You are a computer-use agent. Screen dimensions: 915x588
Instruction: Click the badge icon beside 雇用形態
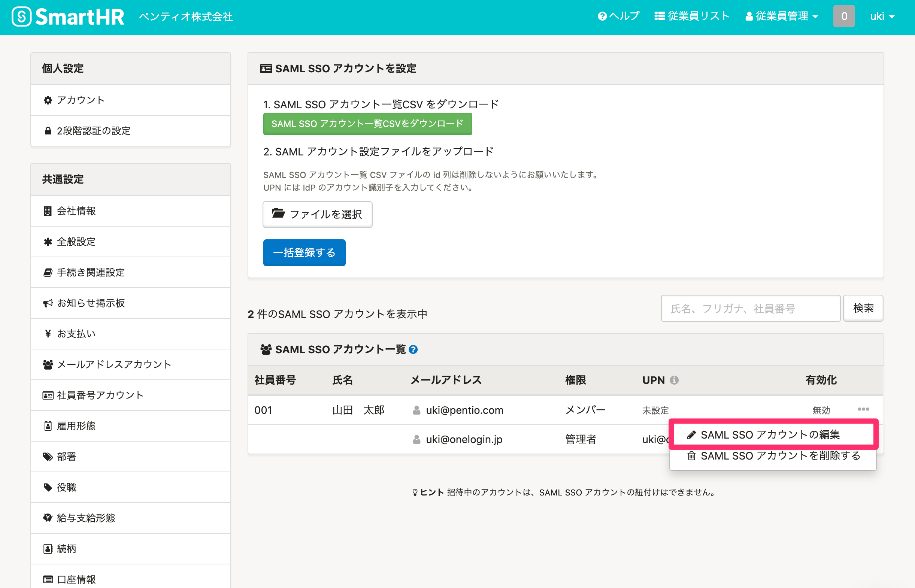coord(48,426)
